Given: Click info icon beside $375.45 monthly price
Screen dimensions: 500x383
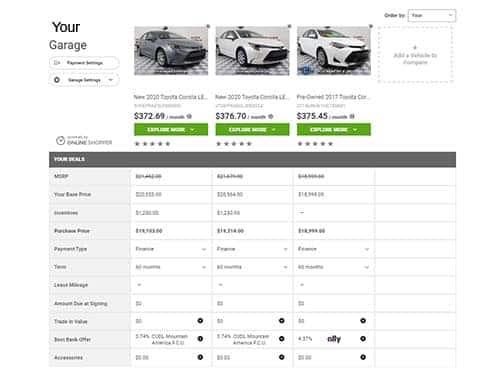Looking at the screenshot, I should pyautogui.click(x=352, y=116).
